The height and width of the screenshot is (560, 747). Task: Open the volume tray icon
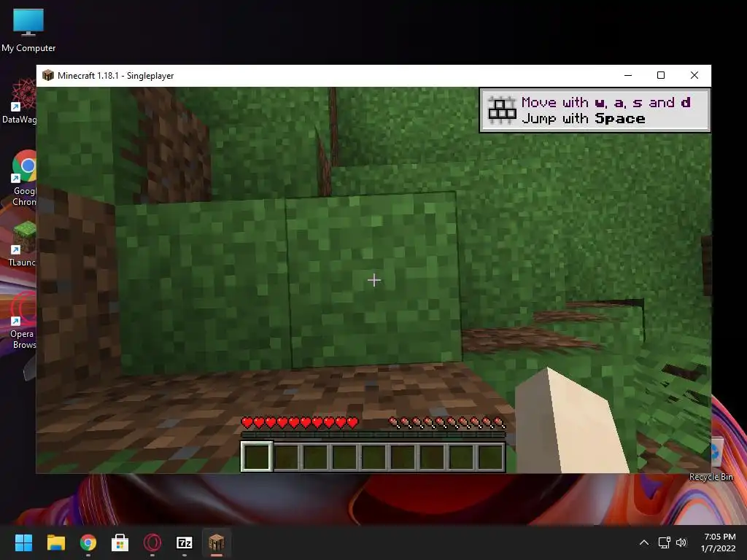pyautogui.click(x=681, y=542)
